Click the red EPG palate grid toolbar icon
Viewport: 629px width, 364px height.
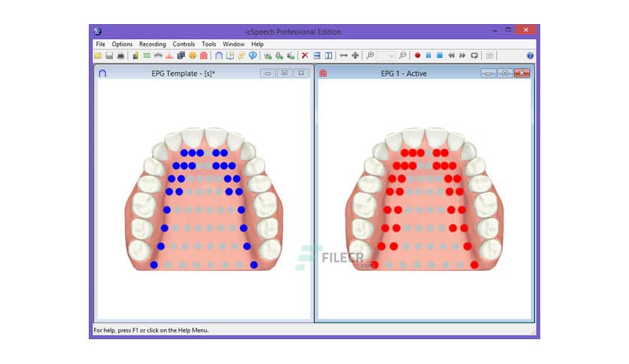click(204, 56)
